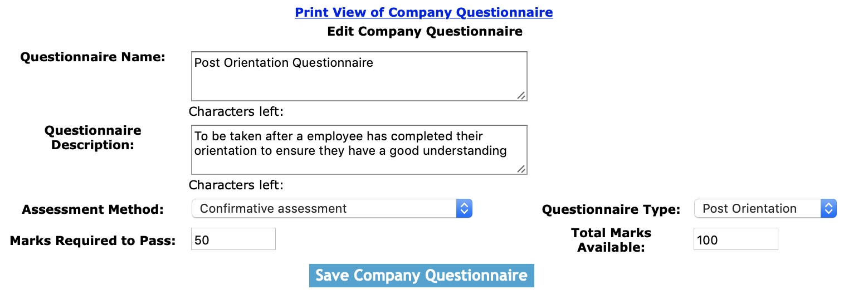This screenshot has height=294, width=868.
Task: Click the Edit Company Questionnaire heading
Action: click(425, 31)
